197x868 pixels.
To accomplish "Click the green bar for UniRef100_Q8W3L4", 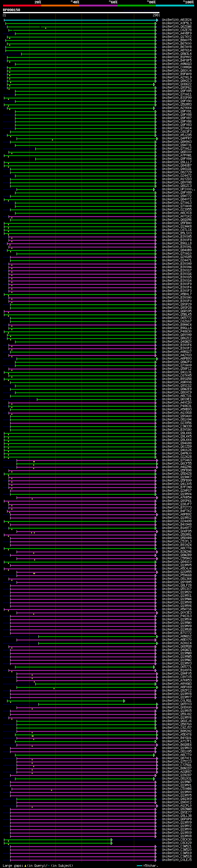I will click(89, 54).
